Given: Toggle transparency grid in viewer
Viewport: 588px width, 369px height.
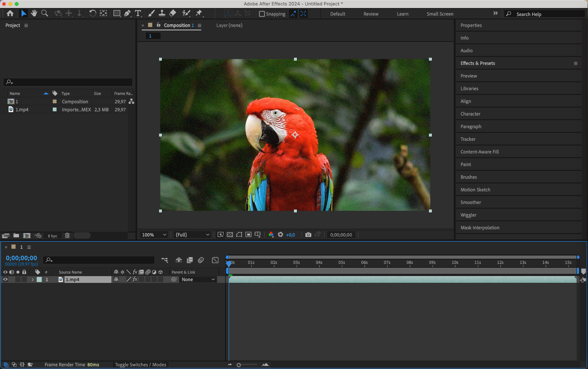Looking at the screenshot, I should click(x=230, y=235).
